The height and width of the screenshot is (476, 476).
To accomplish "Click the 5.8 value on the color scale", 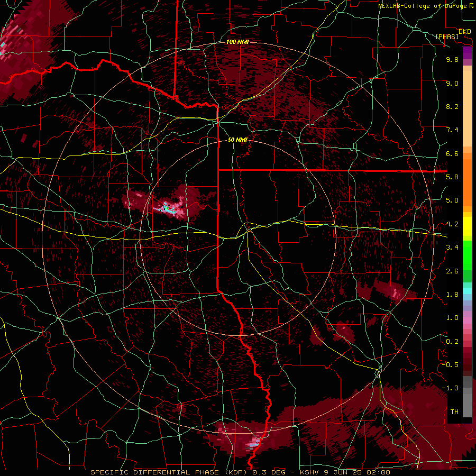I will click(452, 177).
